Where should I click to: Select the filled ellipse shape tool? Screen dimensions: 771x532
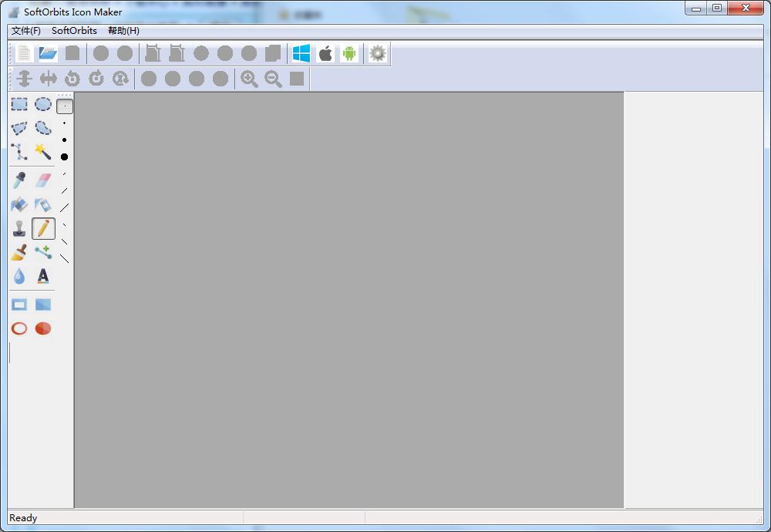(x=43, y=328)
